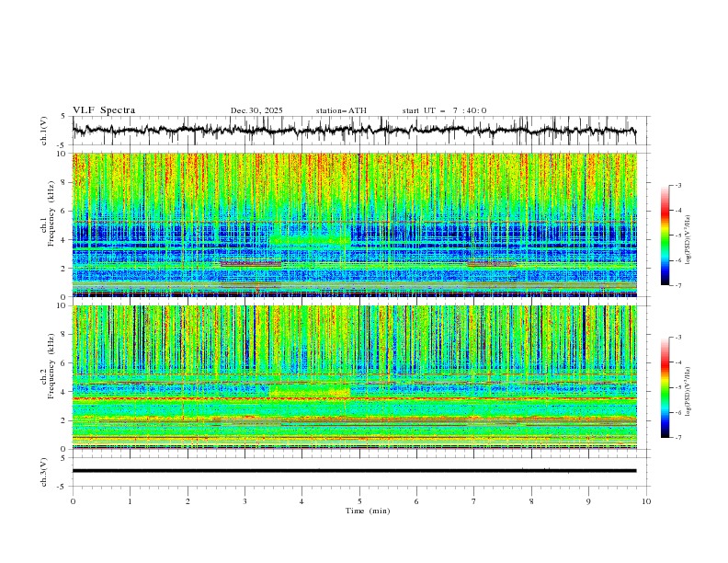Image resolution: width=728 pixels, height=563 pixels.
Task: Click the time axis tick label "0"
Action: coord(73,501)
